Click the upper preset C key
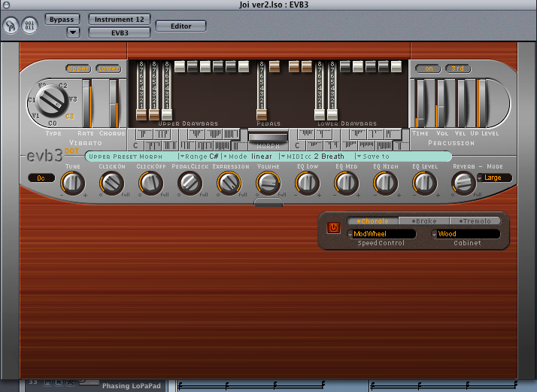 pyautogui.click(x=136, y=146)
